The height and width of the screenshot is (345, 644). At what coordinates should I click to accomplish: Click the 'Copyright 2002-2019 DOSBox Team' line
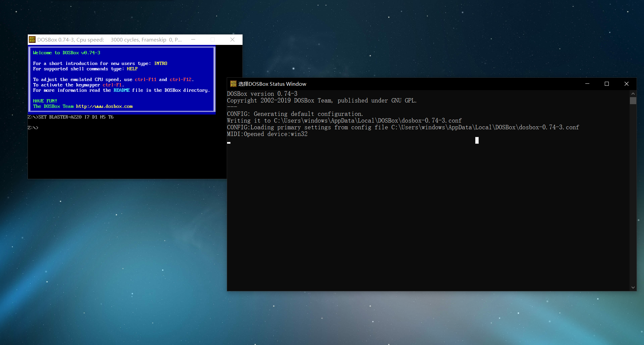click(322, 100)
